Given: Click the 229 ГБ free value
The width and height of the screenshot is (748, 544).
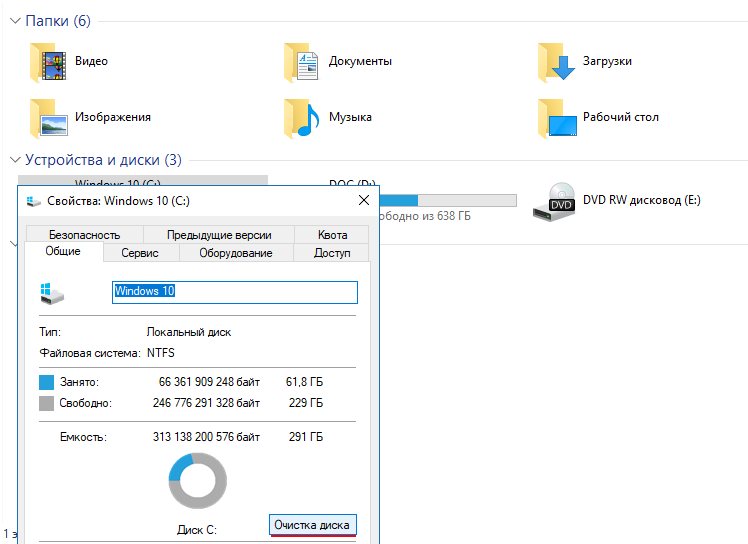Looking at the screenshot, I should 306,403.
